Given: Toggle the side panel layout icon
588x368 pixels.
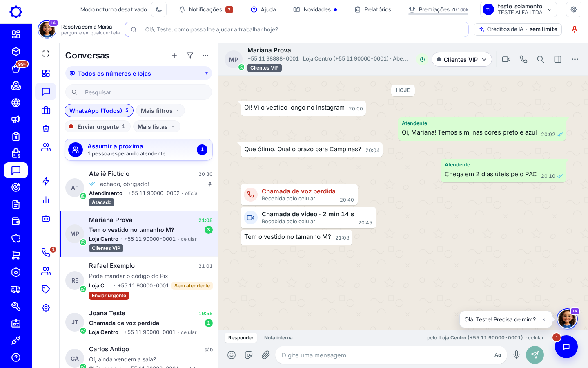Looking at the screenshot, I should point(558,59).
